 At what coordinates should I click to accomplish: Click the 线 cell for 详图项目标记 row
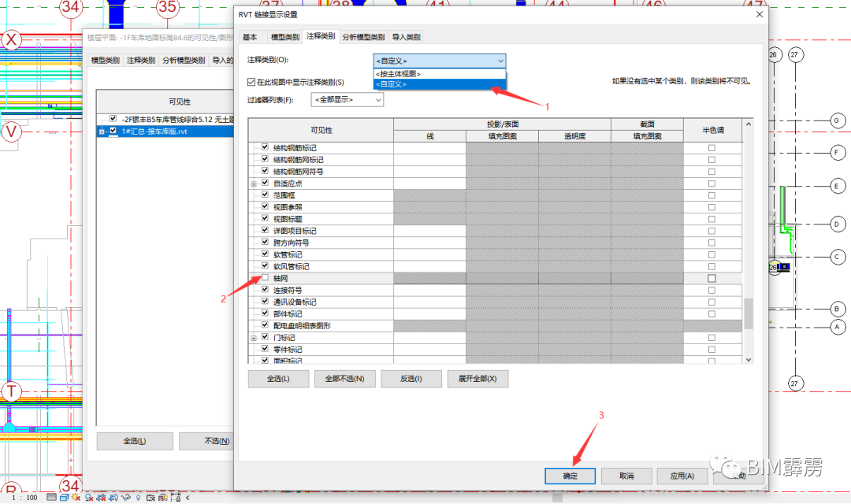pos(430,231)
